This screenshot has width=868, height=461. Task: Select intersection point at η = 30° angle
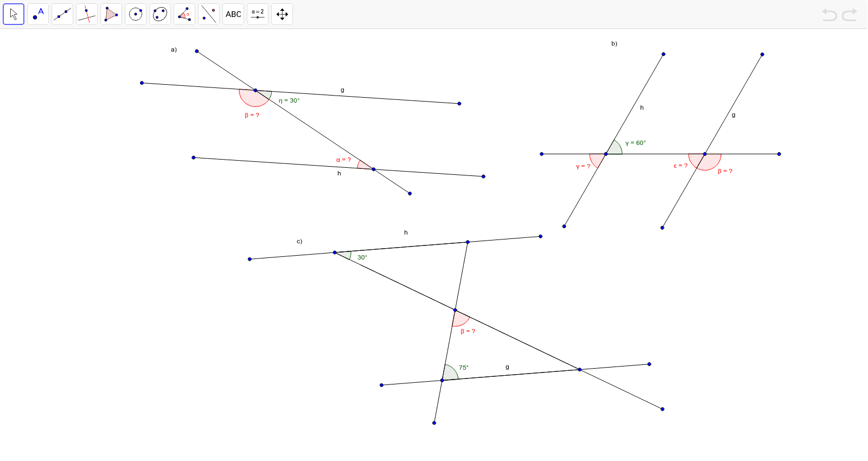(256, 90)
